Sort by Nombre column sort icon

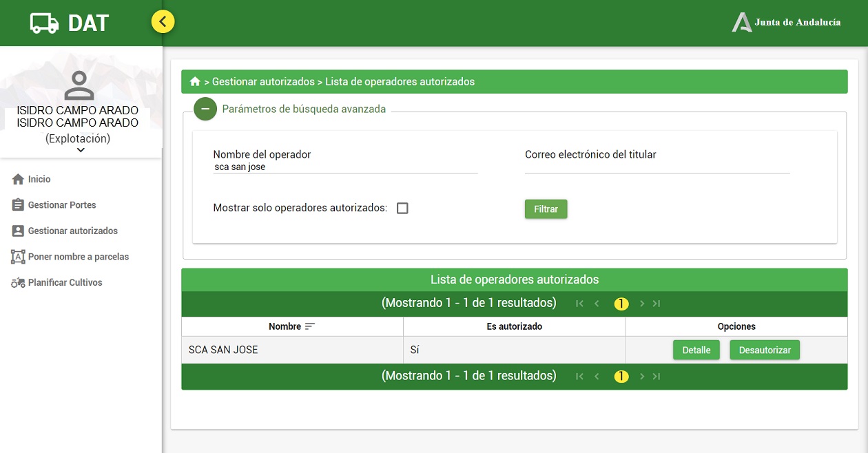click(310, 326)
